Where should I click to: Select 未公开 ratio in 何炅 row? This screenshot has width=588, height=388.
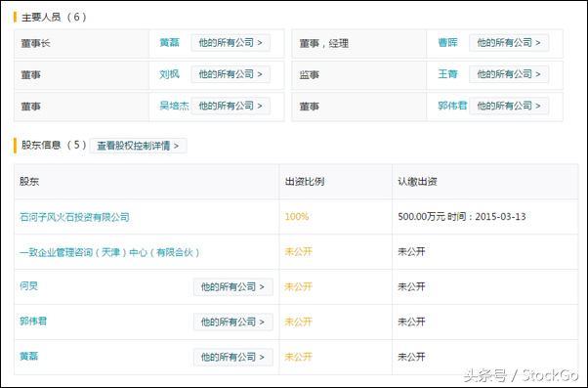(299, 286)
